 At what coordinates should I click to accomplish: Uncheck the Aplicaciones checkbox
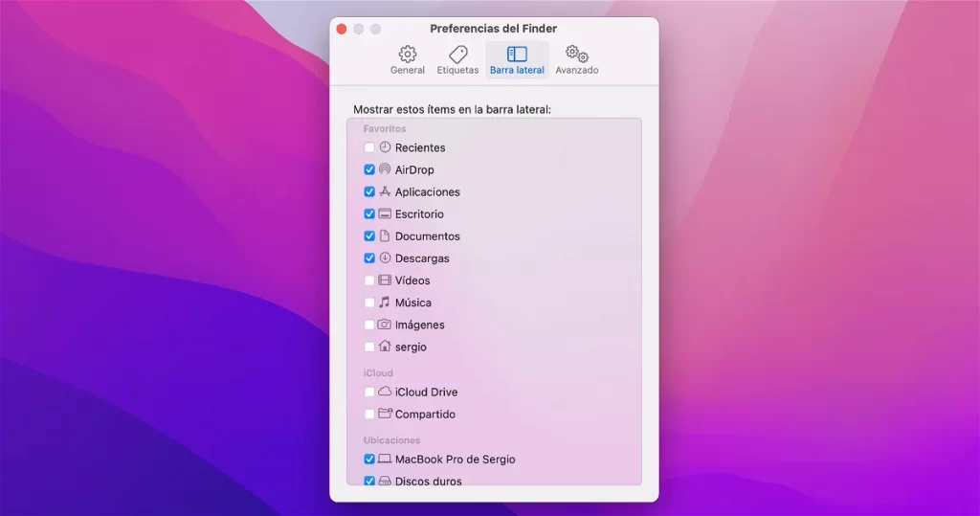tap(369, 192)
